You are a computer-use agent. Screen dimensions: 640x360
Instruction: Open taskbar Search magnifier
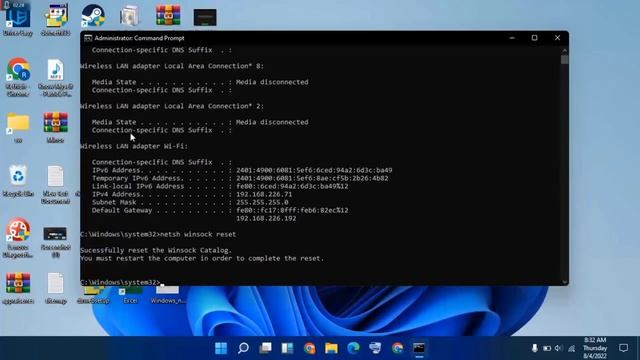click(x=243, y=348)
